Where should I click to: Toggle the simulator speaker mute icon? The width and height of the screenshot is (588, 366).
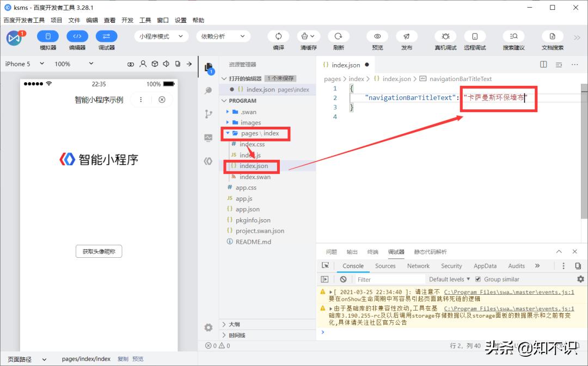[x=166, y=64]
